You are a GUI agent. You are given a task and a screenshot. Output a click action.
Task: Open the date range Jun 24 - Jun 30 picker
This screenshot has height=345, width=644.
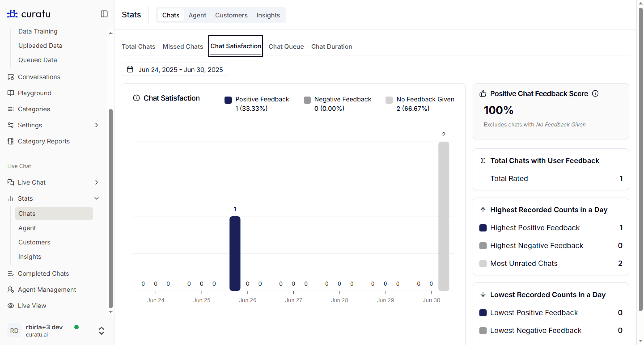tap(174, 69)
